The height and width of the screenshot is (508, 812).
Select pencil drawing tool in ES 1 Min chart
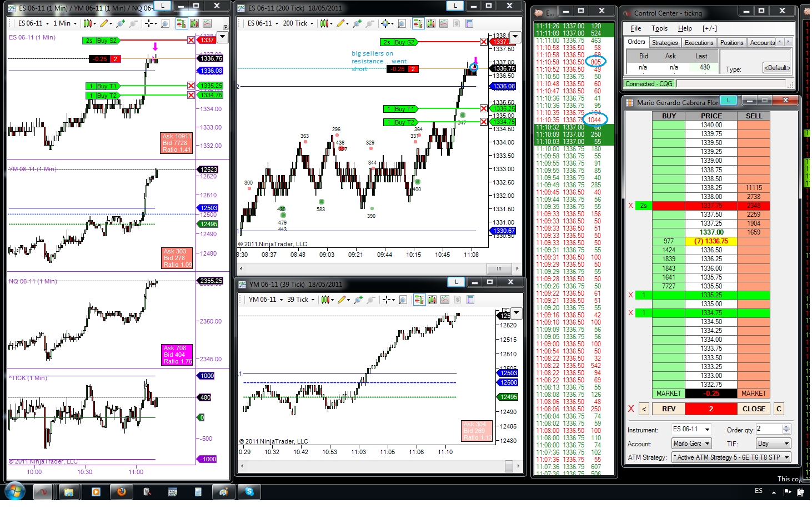(x=105, y=23)
